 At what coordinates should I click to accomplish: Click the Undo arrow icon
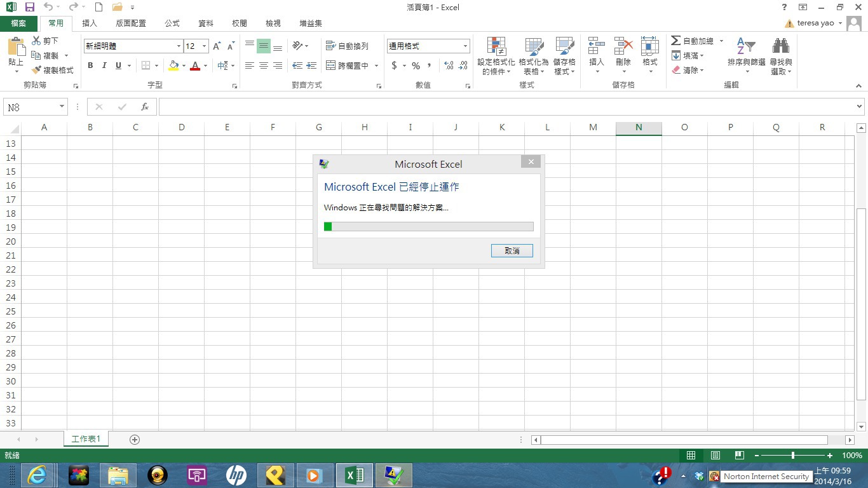(x=48, y=7)
